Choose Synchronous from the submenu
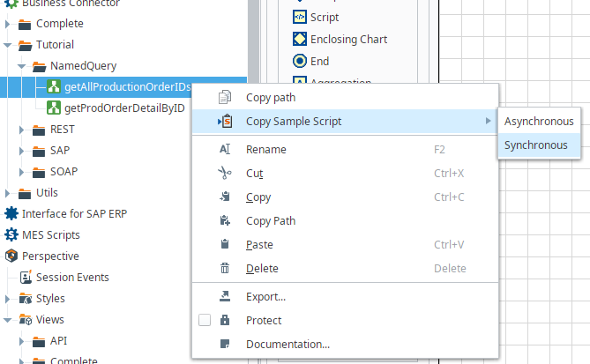 click(535, 145)
